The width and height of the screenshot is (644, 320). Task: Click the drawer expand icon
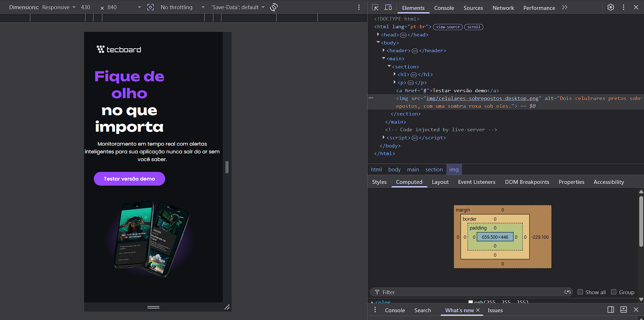[x=623, y=310]
